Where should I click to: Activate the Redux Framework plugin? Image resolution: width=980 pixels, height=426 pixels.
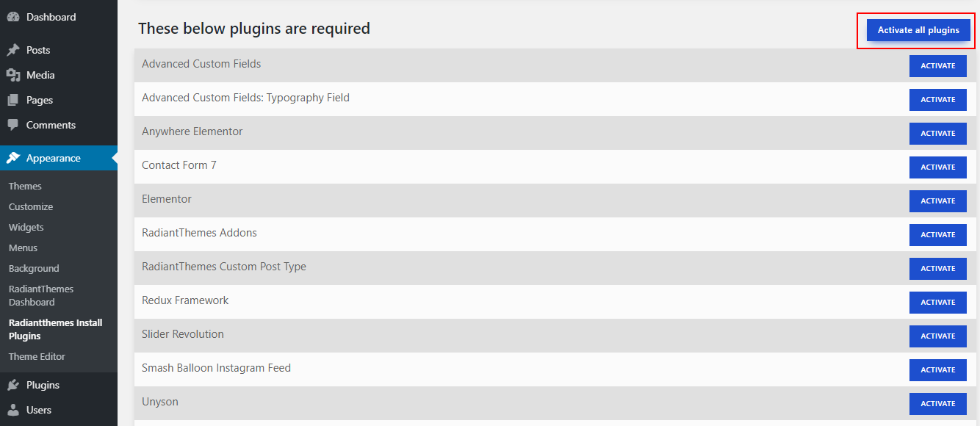(x=937, y=303)
